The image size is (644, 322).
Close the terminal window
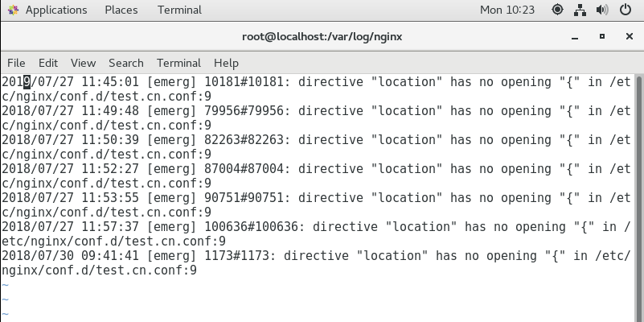coord(630,36)
